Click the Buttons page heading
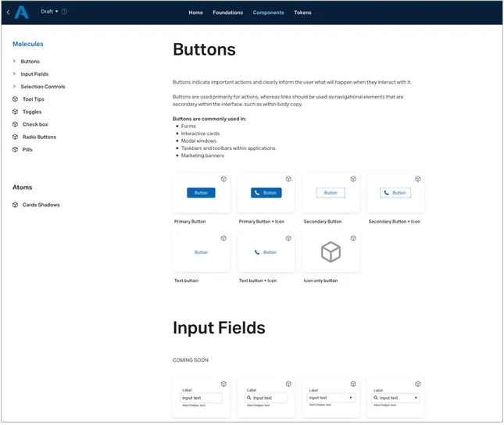Viewport: 504px width, 425px height. [x=204, y=49]
